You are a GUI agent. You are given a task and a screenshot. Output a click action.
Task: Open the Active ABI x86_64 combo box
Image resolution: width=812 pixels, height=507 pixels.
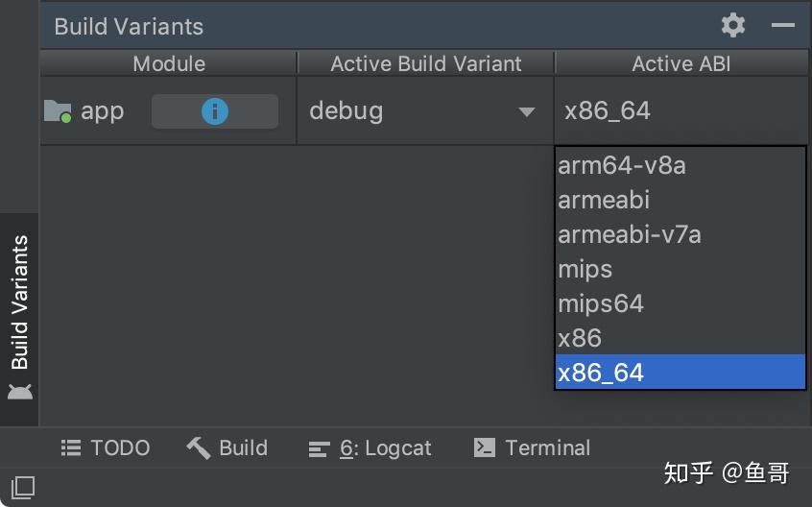681,110
